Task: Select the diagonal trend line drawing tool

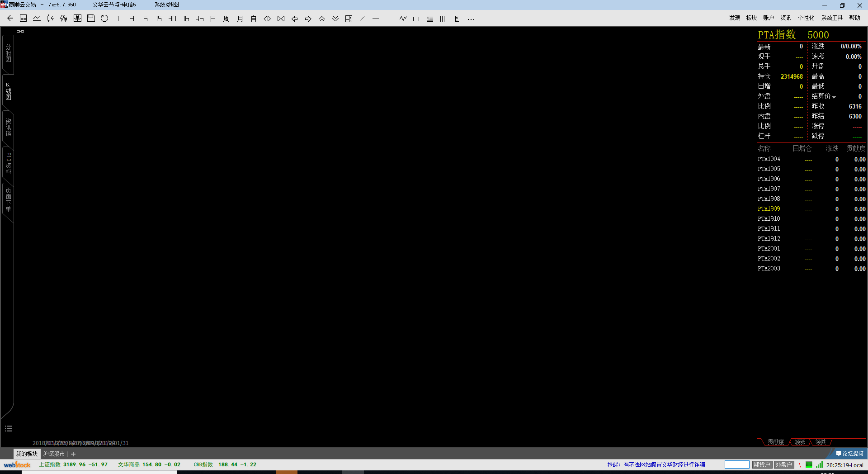Action: [x=362, y=19]
